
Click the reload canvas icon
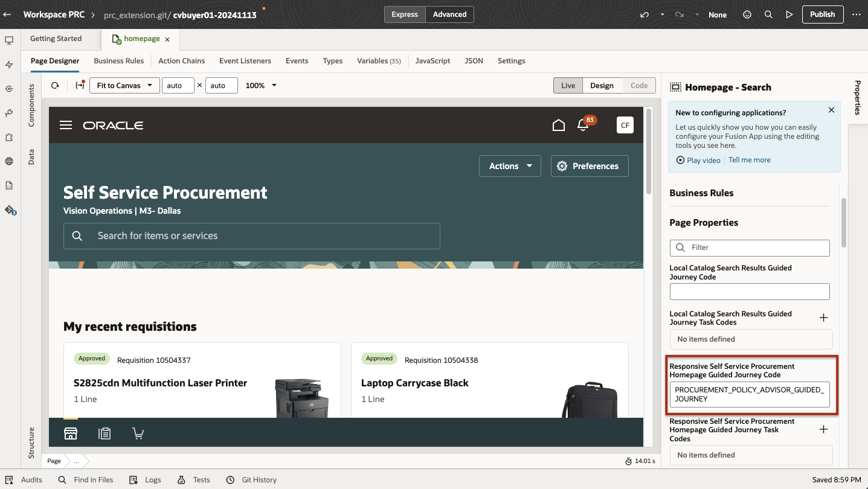(x=55, y=86)
